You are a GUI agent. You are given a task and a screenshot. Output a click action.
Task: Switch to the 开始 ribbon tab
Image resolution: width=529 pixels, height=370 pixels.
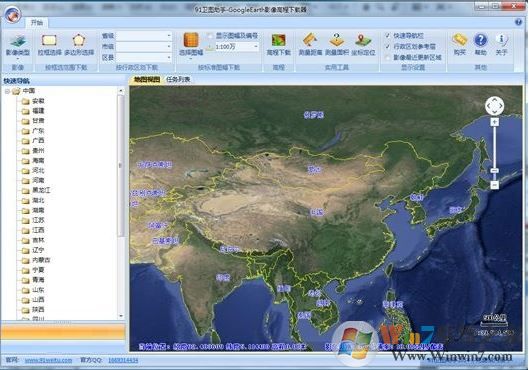pos(37,23)
